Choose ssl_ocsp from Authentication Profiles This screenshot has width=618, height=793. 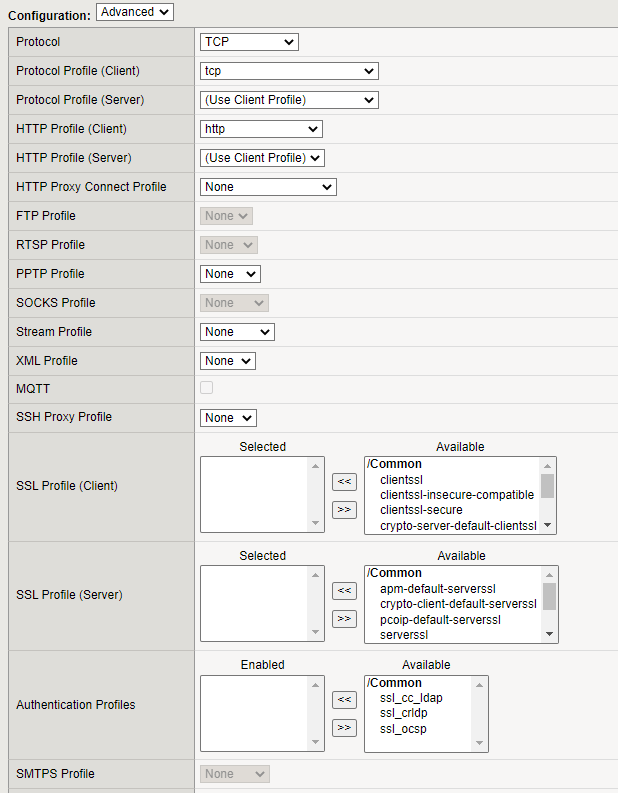404,729
